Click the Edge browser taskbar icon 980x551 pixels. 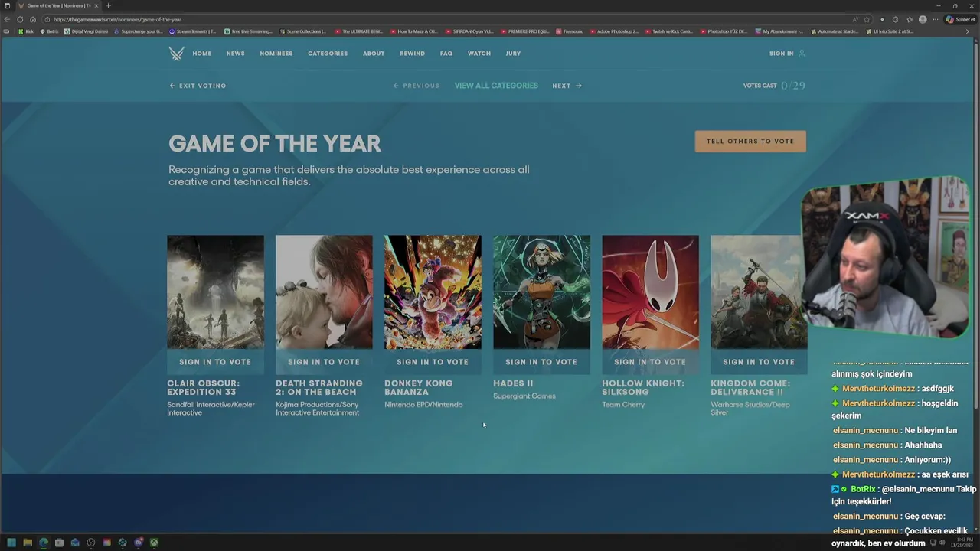[43, 543]
